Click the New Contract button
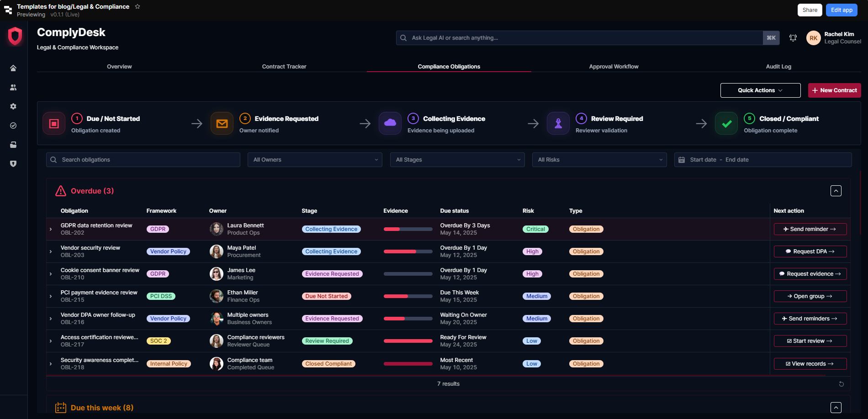The width and height of the screenshot is (868, 419). pos(834,90)
